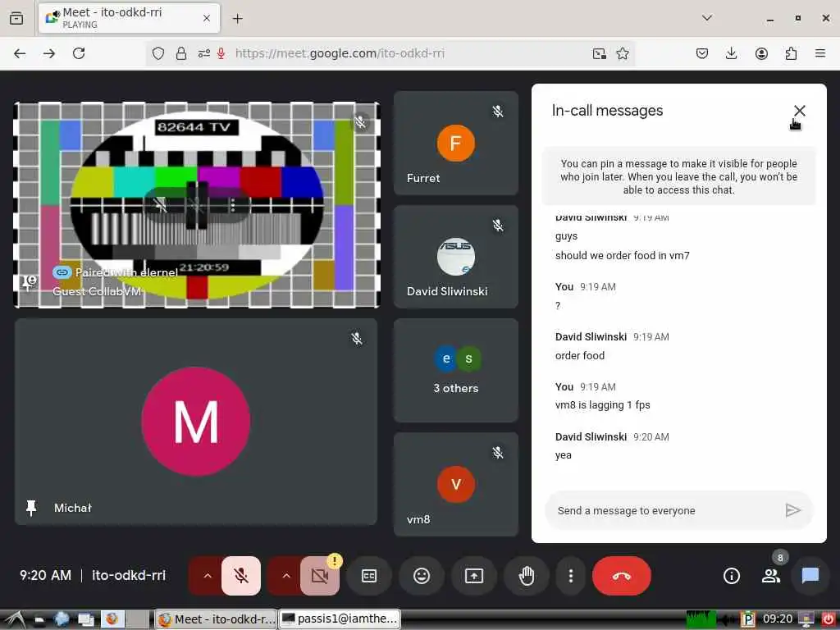
Task: Click the Save to Pocket toolbar icon
Action: [702, 53]
